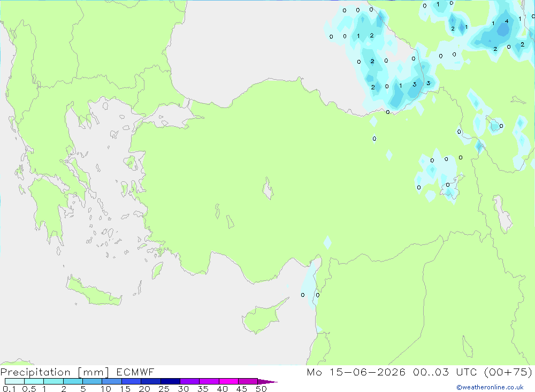Click the legend label '15'

[x=125, y=389]
